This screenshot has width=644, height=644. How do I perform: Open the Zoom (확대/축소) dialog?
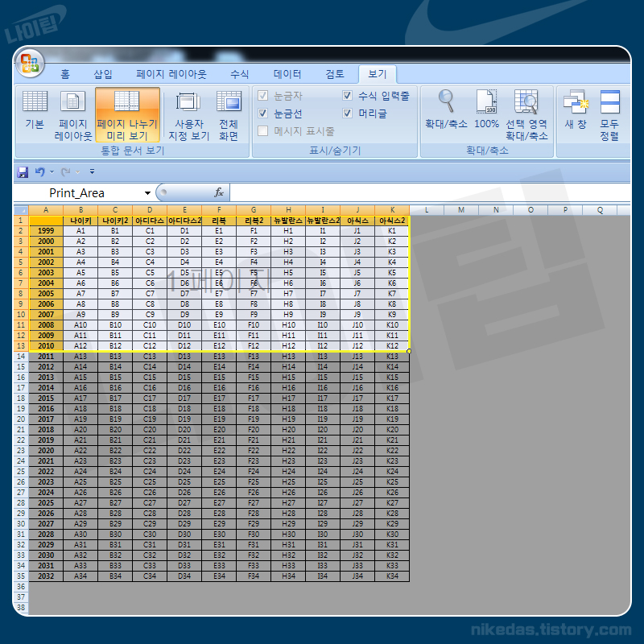pyautogui.click(x=446, y=109)
